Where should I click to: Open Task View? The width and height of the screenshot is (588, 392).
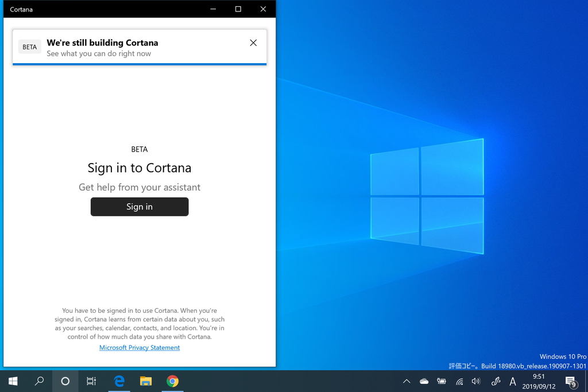click(91, 381)
